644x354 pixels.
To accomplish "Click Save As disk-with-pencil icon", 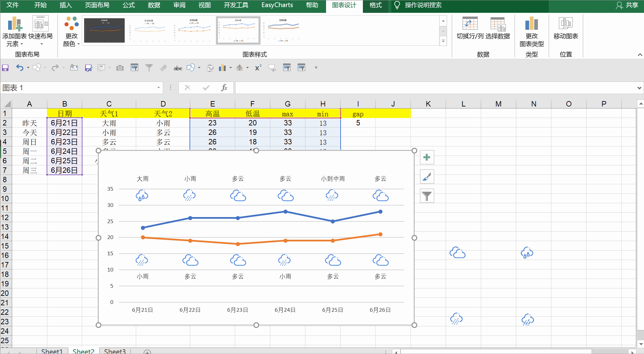I will [x=89, y=68].
